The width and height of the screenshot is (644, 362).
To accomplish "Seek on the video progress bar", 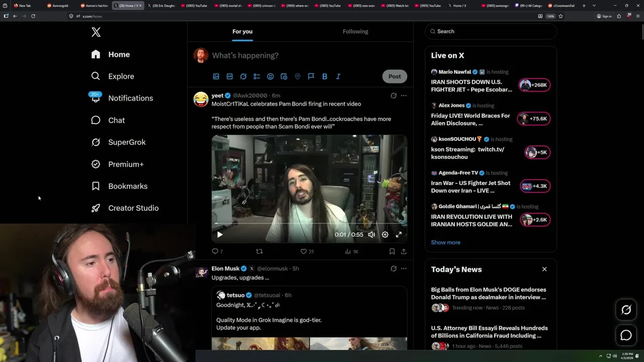I will tap(309, 223).
